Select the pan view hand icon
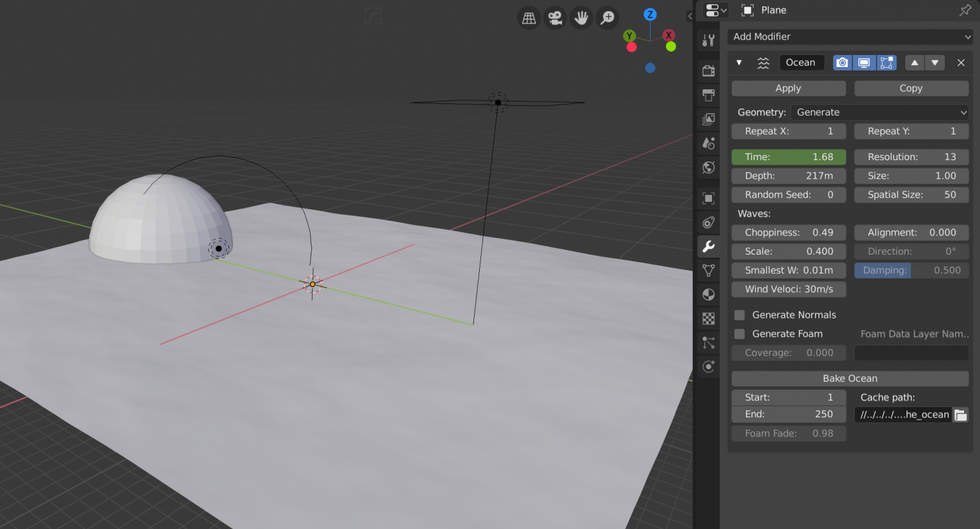The height and width of the screenshot is (529, 980). click(x=581, y=19)
